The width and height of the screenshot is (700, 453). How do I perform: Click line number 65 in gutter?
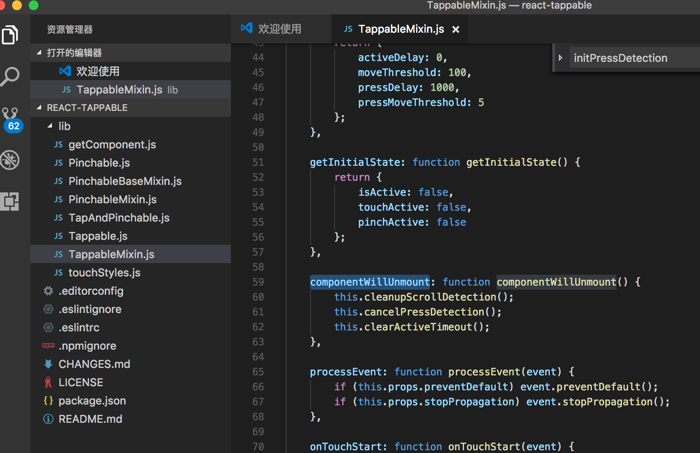[x=258, y=372]
